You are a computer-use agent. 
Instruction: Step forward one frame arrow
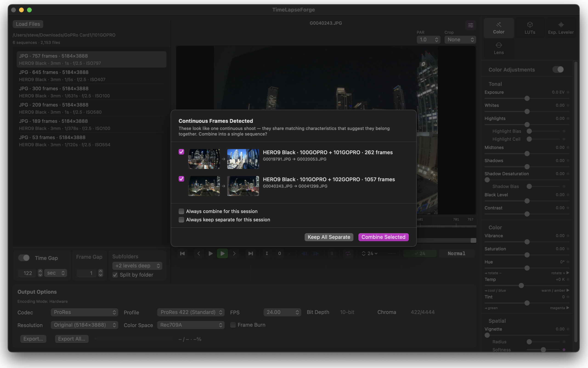tap(234, 253)
